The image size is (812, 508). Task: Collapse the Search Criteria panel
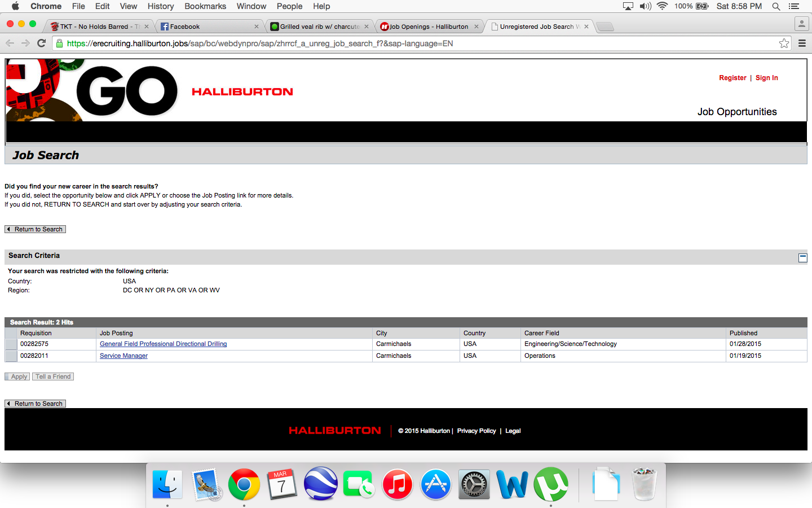[803, 258]
